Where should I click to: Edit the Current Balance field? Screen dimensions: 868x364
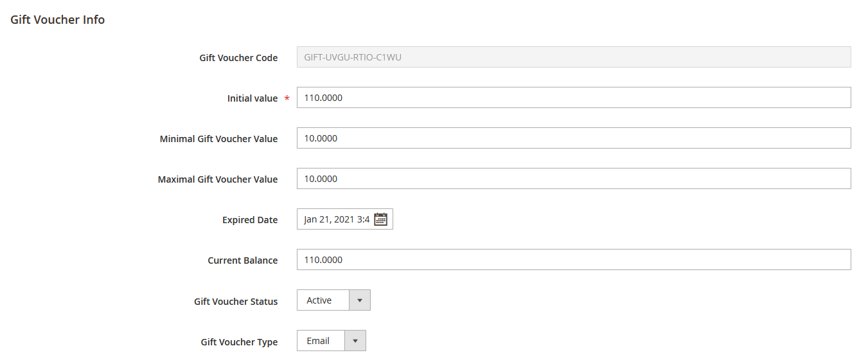[573, 260]
